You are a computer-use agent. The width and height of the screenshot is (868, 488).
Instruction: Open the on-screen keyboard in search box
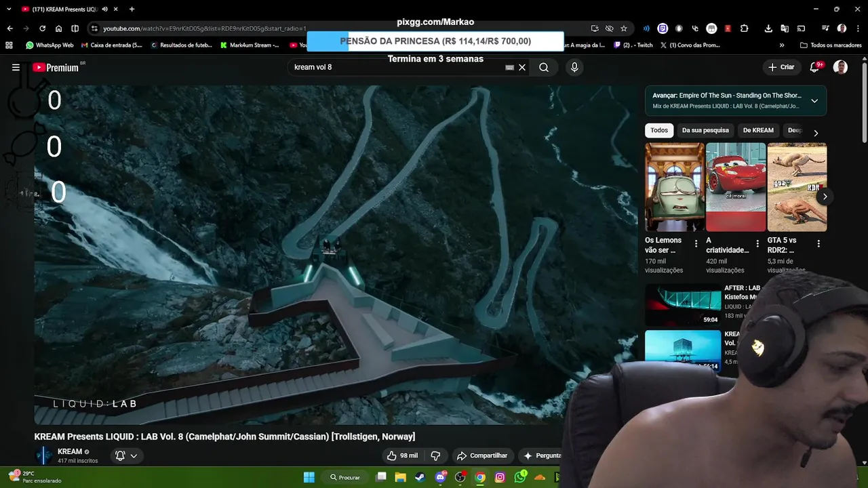coord(509,67)
